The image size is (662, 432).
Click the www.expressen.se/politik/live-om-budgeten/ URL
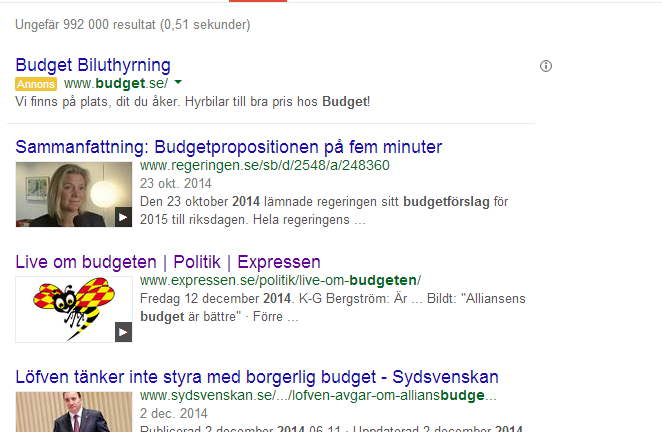coord(280,280)
